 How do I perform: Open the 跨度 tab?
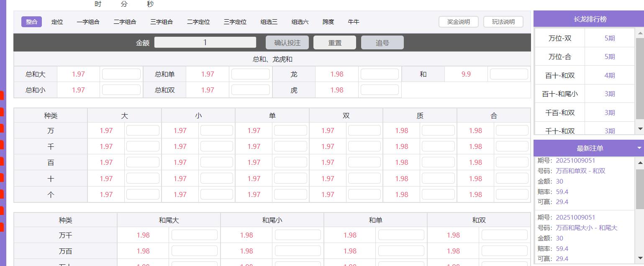(328, 22)
